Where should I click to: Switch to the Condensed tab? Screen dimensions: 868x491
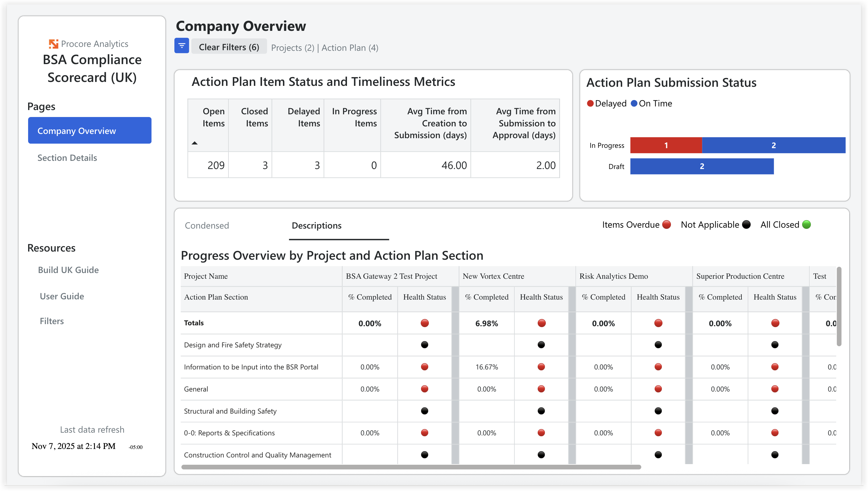coord(207,225)
